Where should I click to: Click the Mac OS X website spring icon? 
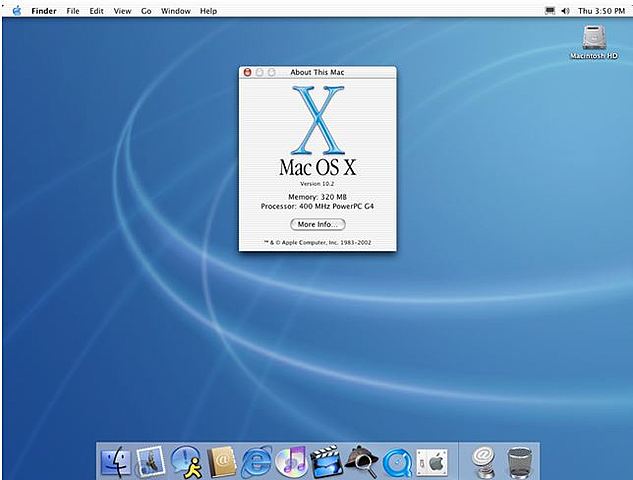coord(484,463)
